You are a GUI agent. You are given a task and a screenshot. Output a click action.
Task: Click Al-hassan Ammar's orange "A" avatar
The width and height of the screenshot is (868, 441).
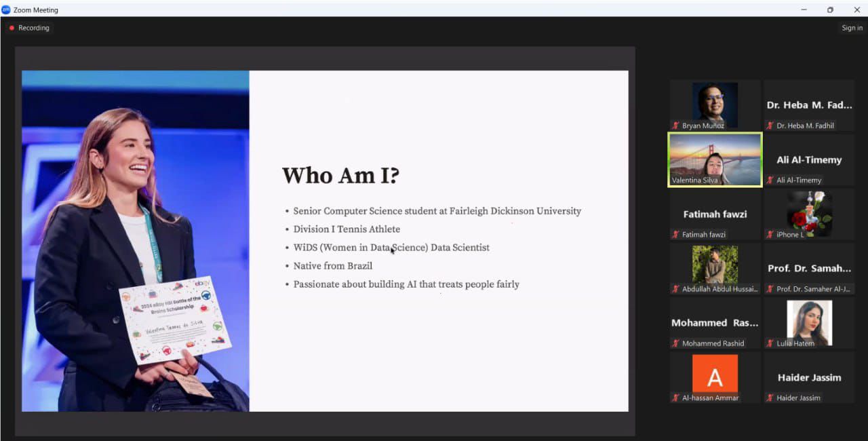[x=715, y=373]
